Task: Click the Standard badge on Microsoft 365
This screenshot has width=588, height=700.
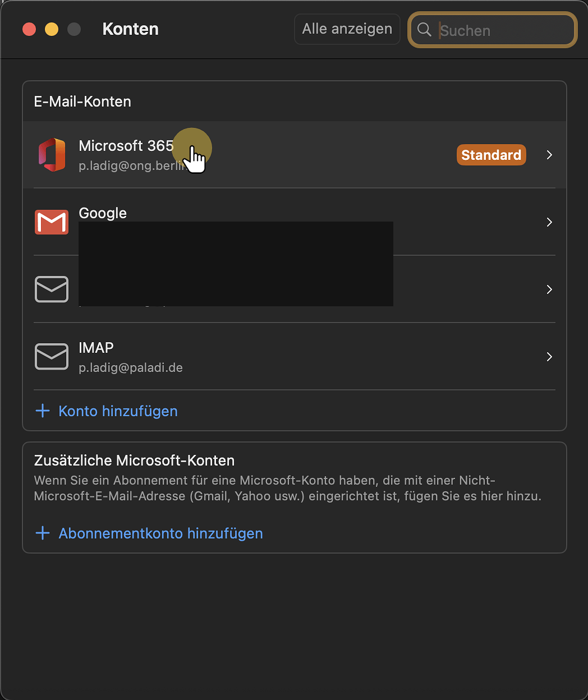Action: (491, 155)
